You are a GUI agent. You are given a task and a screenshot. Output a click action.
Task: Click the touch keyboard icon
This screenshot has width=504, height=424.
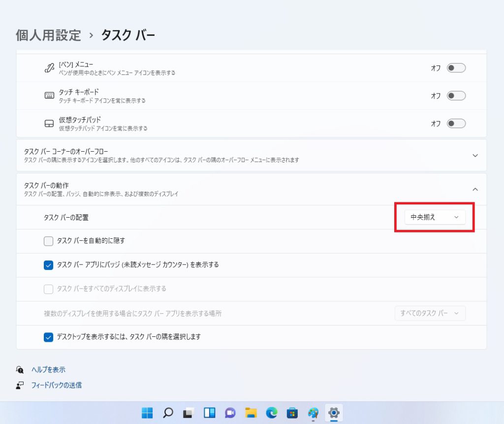(49, 96)
